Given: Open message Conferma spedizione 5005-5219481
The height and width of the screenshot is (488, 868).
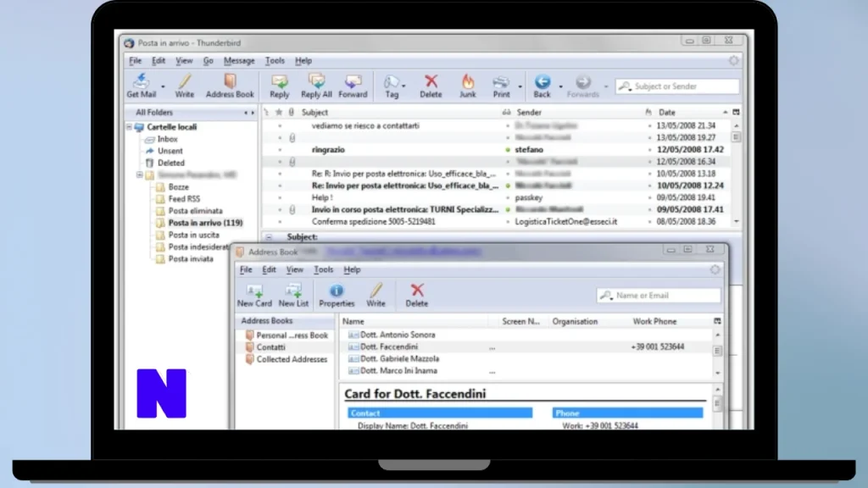Looking at the screenshot, I should click(x=373, y=222).
